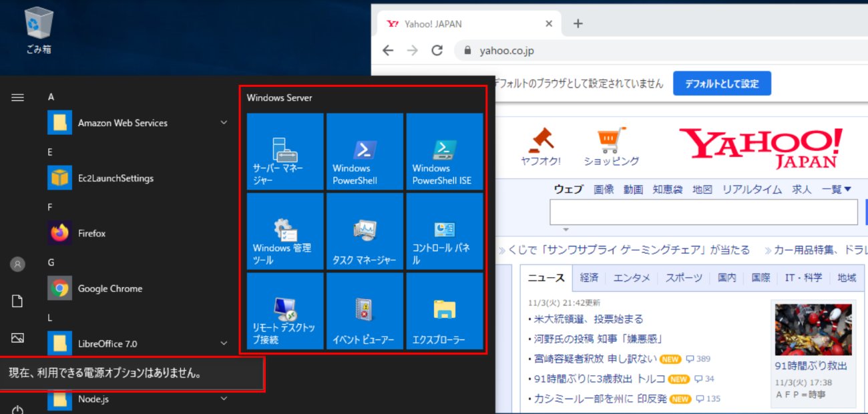Select the リアルタイム search category

(x=752, y=190)
